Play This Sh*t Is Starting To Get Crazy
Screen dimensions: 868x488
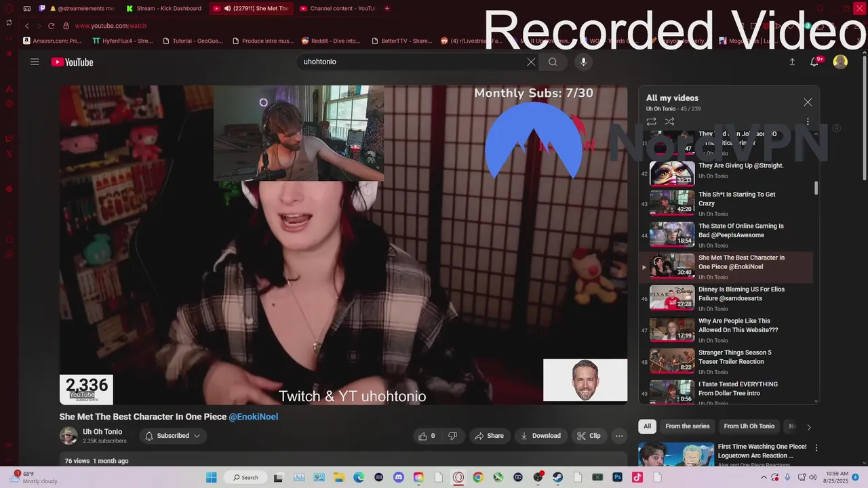tap(726, 203)
